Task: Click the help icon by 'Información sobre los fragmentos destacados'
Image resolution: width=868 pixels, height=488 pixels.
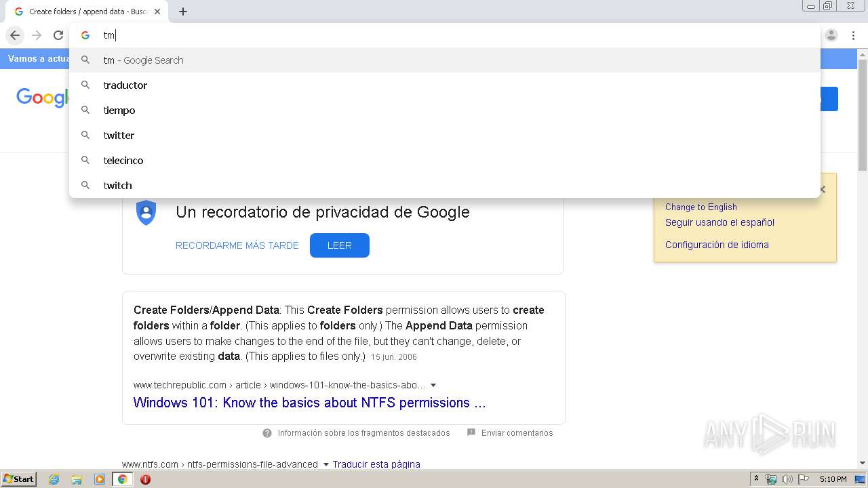Action: point(267,433)
